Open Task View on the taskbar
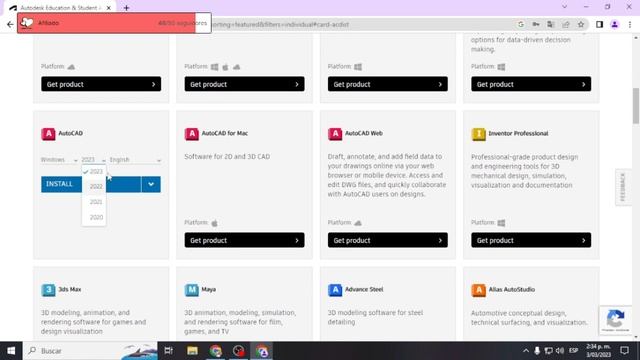This screenshot has width=640, height=360. [x=168, y=351]
